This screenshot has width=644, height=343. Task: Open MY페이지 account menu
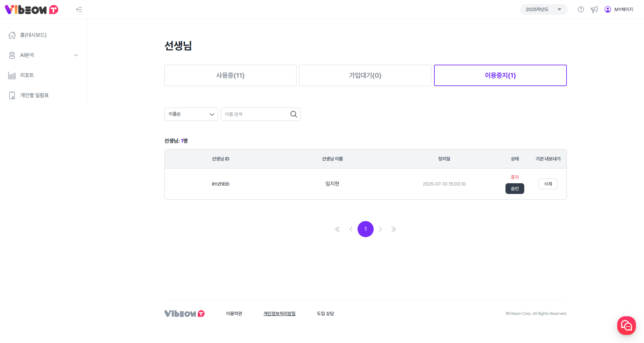(619, 9)
